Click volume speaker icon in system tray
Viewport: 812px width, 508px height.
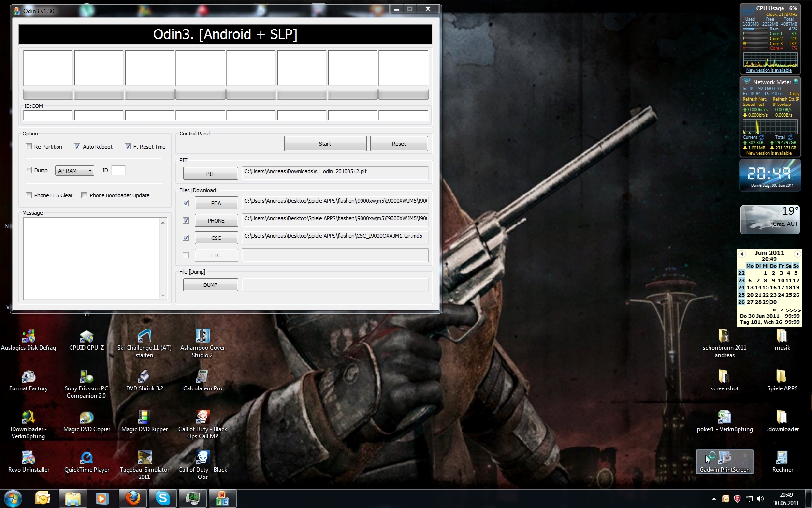(x=761, y=499)
